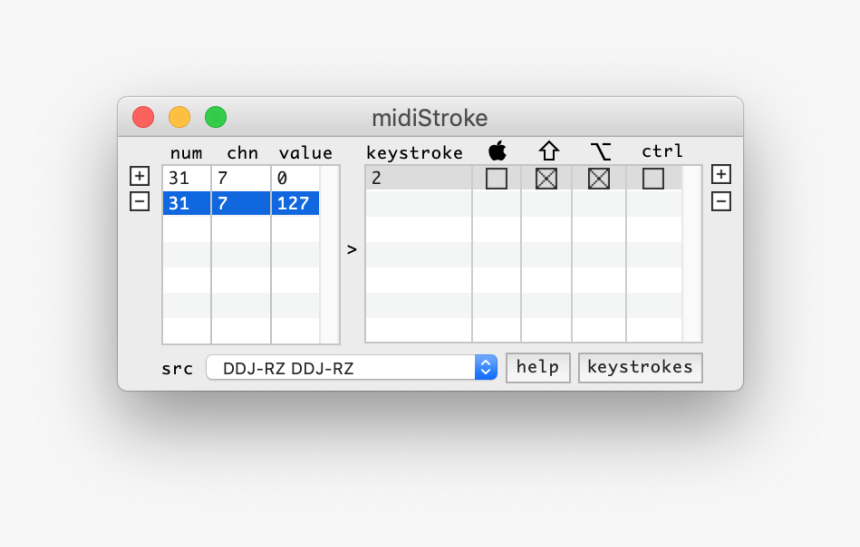Click the num column header
This screenshot has height=547, width=860.
(186, 153)
